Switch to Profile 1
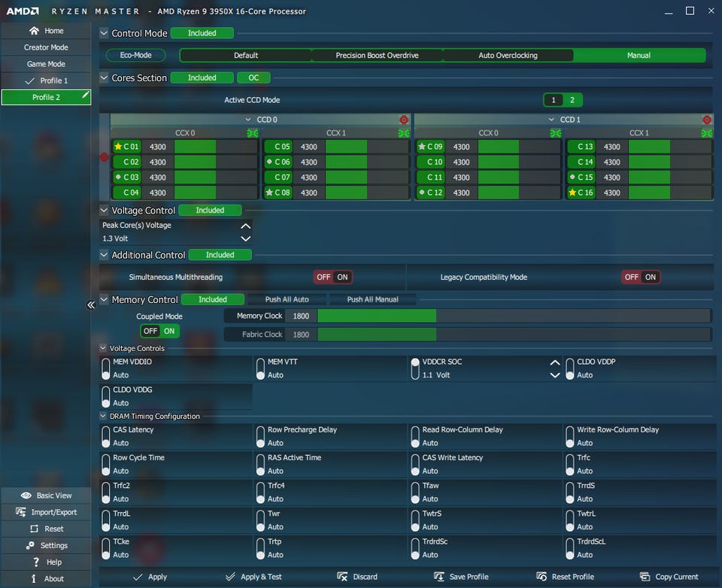Image resolution: width=722 pixels, height=588 pixels. click(x=46, y=80)
